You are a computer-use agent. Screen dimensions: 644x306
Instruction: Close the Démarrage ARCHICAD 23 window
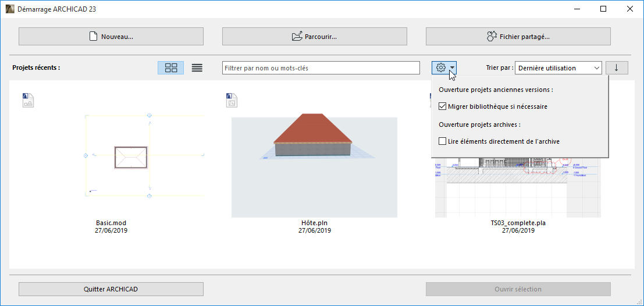629,9
